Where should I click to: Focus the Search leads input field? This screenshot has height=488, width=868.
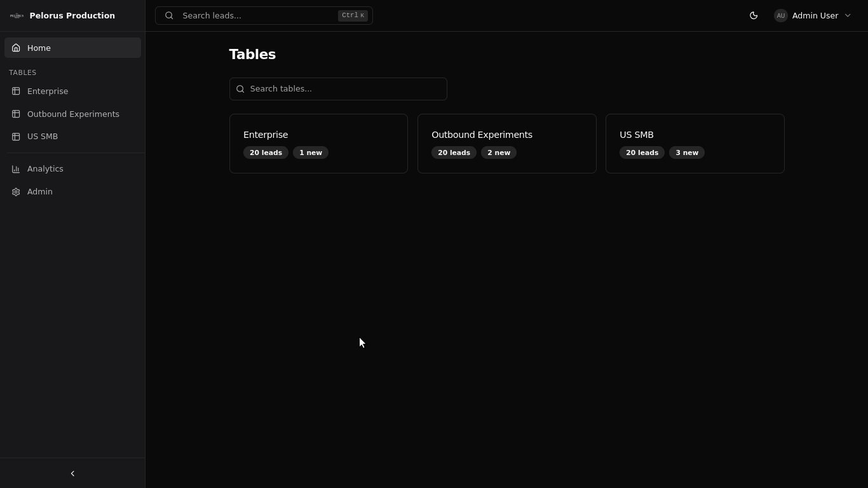click(x=264, y=15)
